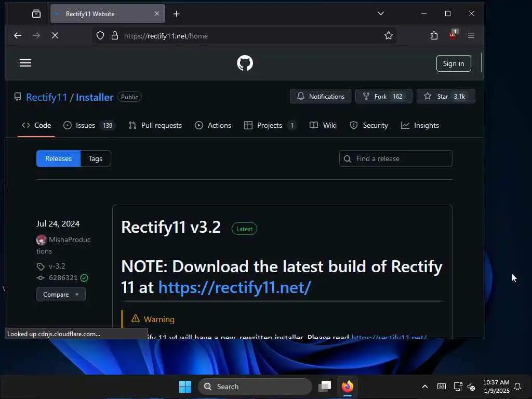
Task: Show hidden system tray icons
Action: click(x=425, y=387)
